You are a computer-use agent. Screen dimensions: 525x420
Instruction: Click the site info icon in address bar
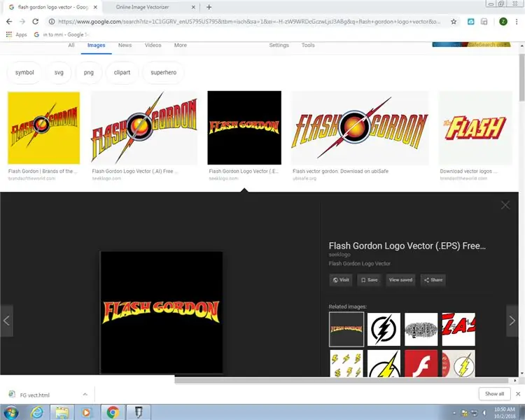click(52, 22)
